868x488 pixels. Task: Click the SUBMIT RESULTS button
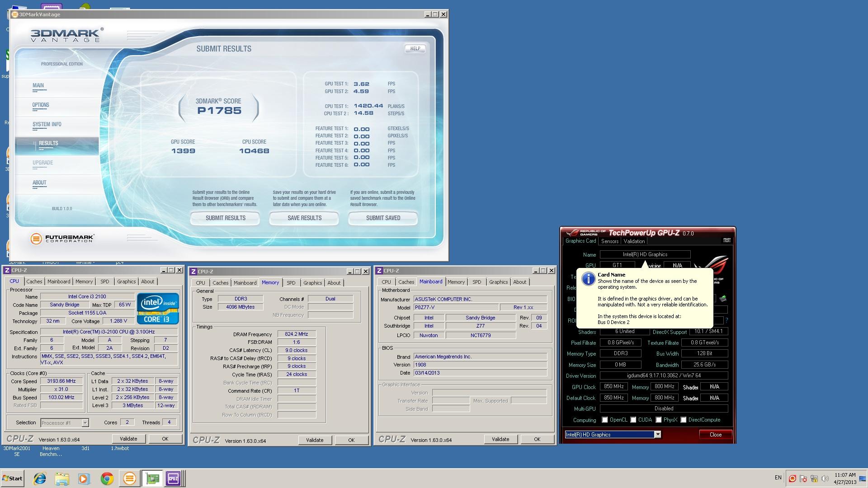tap(225, 218)
